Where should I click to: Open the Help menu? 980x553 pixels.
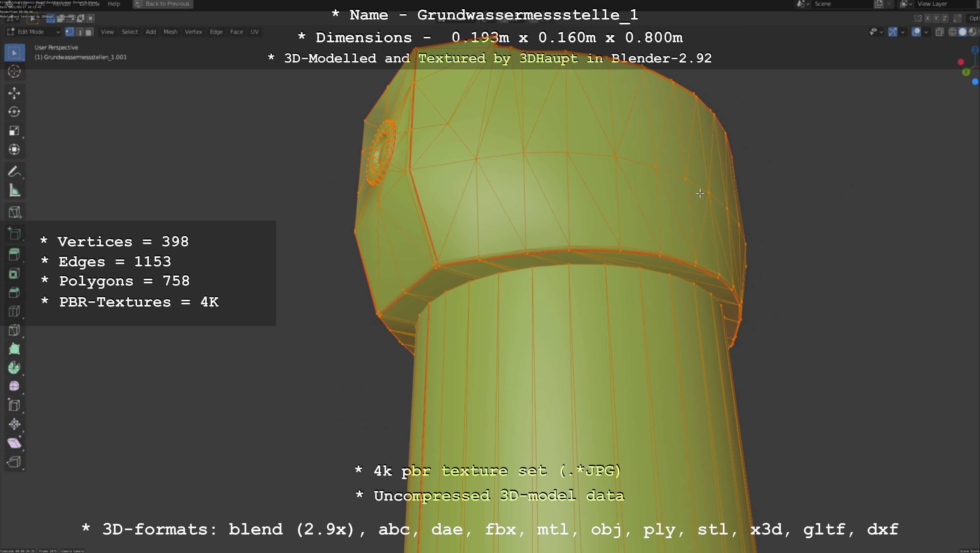coord(114,4)
